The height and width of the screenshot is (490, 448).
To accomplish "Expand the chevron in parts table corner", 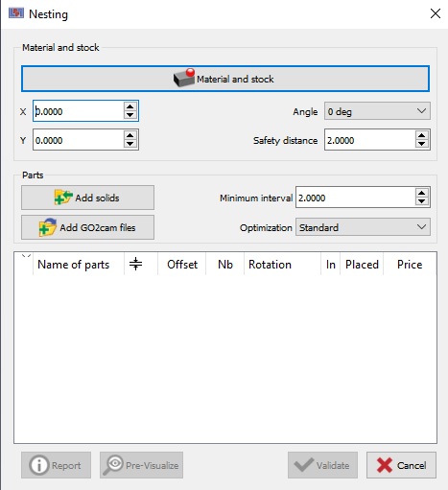I will pyautogui.click(x=26, y=255).
